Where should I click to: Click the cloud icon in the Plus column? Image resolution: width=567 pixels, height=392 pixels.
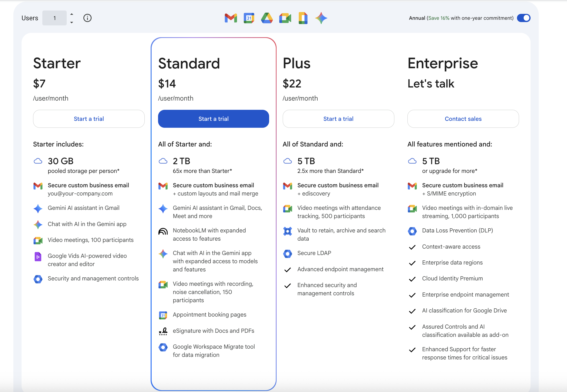pos(288,161)
